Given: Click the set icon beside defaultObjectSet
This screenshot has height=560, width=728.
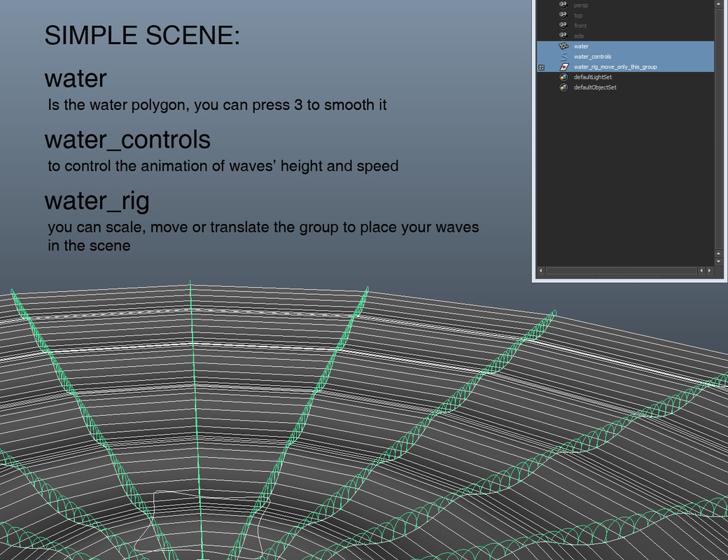Looking at the screenshot, I should click(x=563, y=87).
